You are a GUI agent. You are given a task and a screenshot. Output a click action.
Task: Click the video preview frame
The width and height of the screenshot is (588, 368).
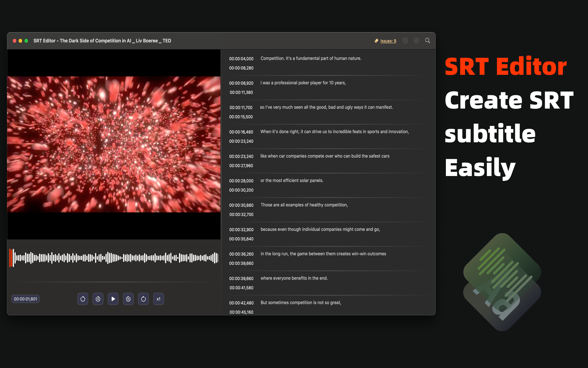tap(114, 144)
